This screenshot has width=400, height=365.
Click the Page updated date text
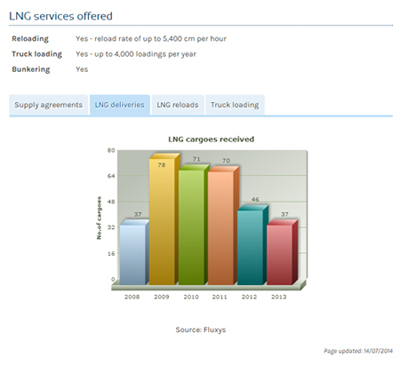click(x=358, y=351)
